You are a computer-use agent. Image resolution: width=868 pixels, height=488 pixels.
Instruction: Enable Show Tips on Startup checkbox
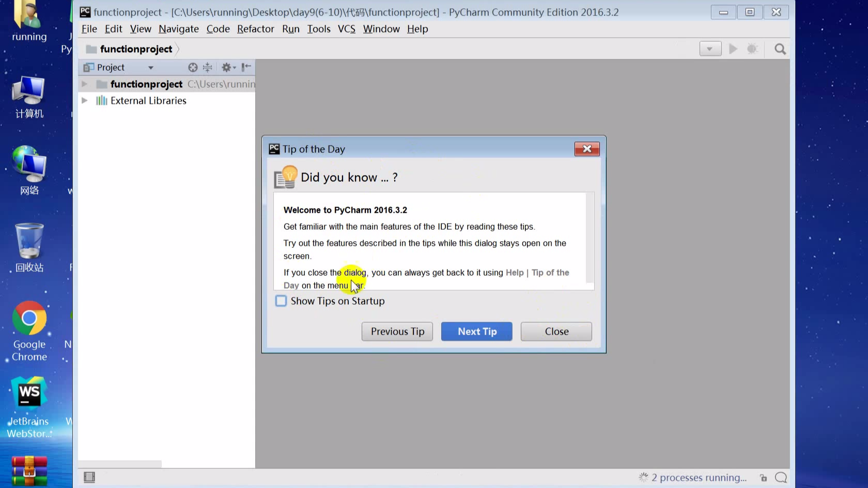[281, 301]
